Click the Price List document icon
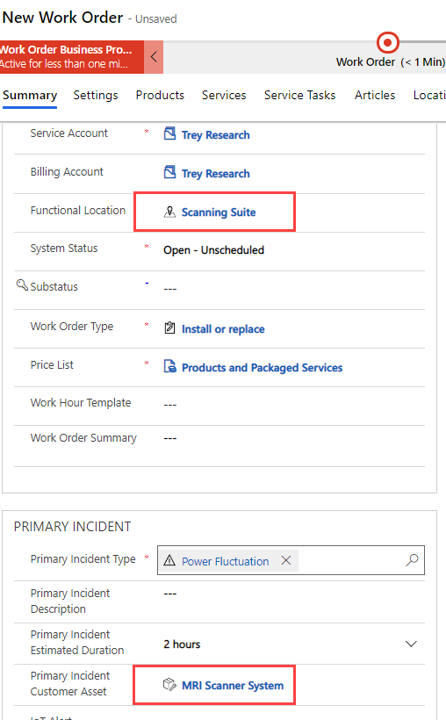 point(169,366)
